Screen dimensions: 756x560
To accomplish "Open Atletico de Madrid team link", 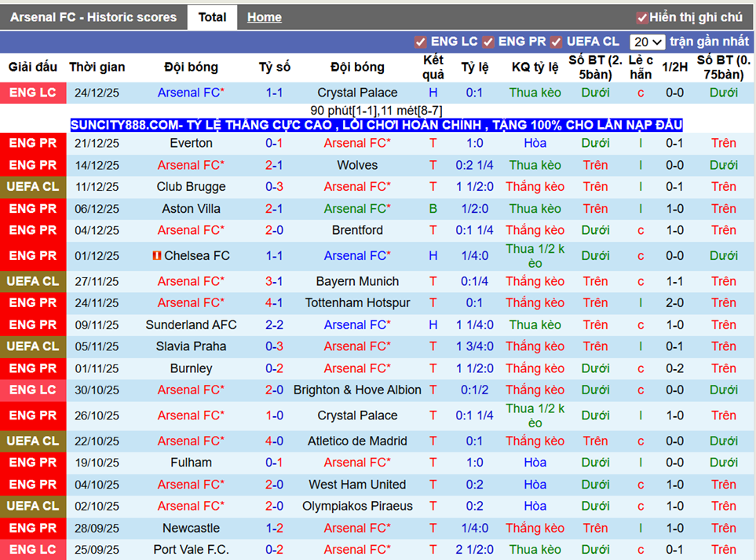I will pos(357,441).
